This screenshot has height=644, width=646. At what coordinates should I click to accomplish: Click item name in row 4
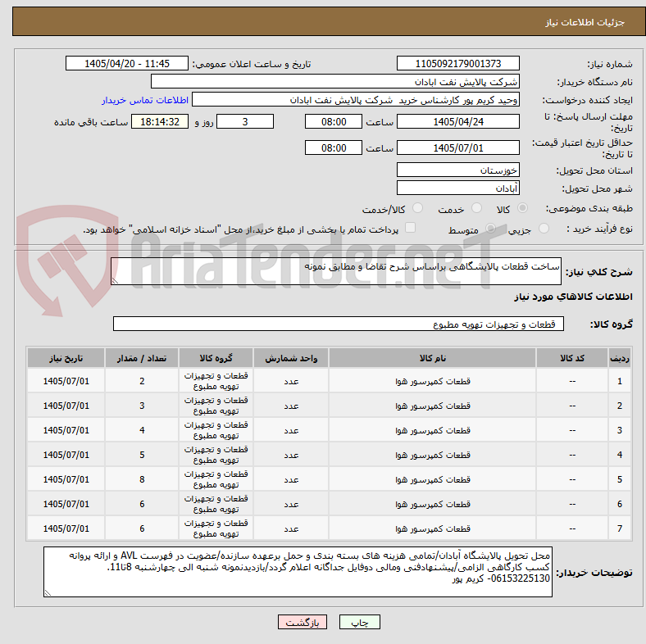point(433,455)
